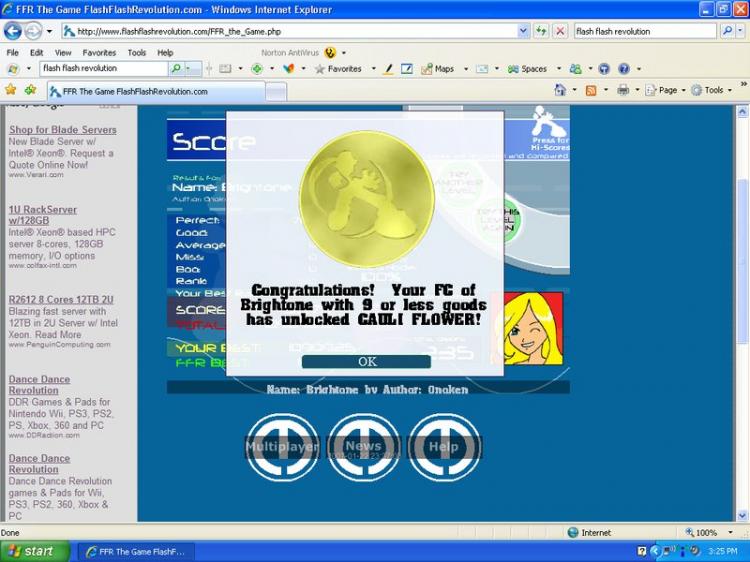Open the View menu

63,52
